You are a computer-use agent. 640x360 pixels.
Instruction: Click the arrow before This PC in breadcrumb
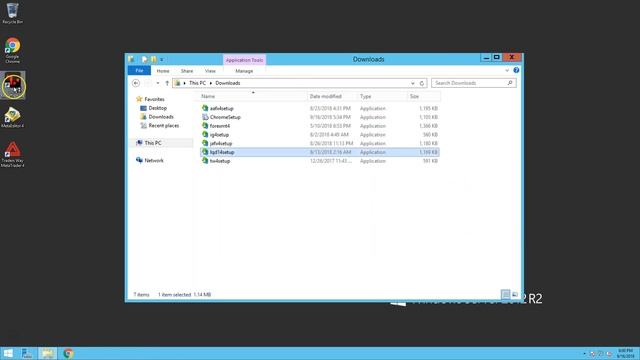tap(184, 83)
